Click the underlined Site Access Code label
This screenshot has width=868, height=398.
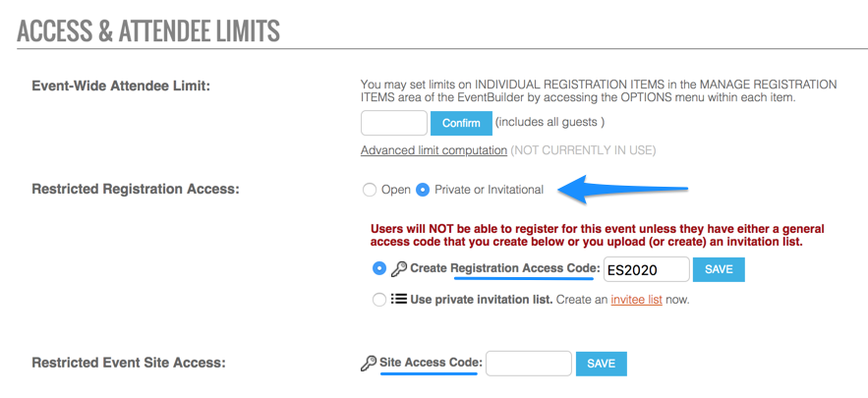[432, 363]
